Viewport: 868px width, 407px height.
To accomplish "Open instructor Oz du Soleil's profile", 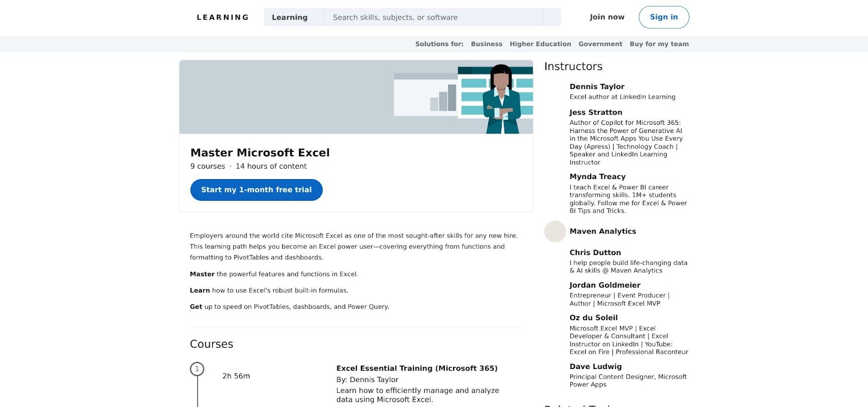I will pos(593,318).
